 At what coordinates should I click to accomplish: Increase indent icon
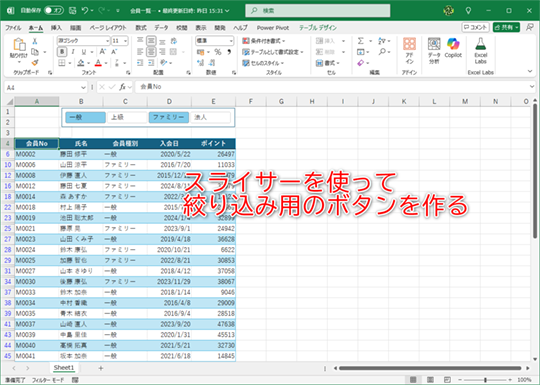(151, 63)
